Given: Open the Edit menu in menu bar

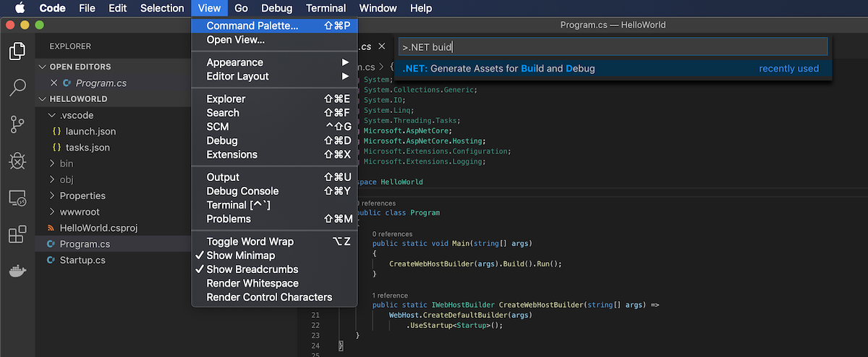Looking at the screenshot, I should 117,8.
